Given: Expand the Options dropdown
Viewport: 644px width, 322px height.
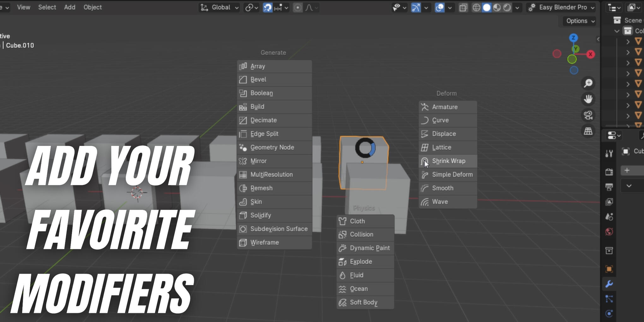Looking at the screenshot, I should [x=580, y=21].
